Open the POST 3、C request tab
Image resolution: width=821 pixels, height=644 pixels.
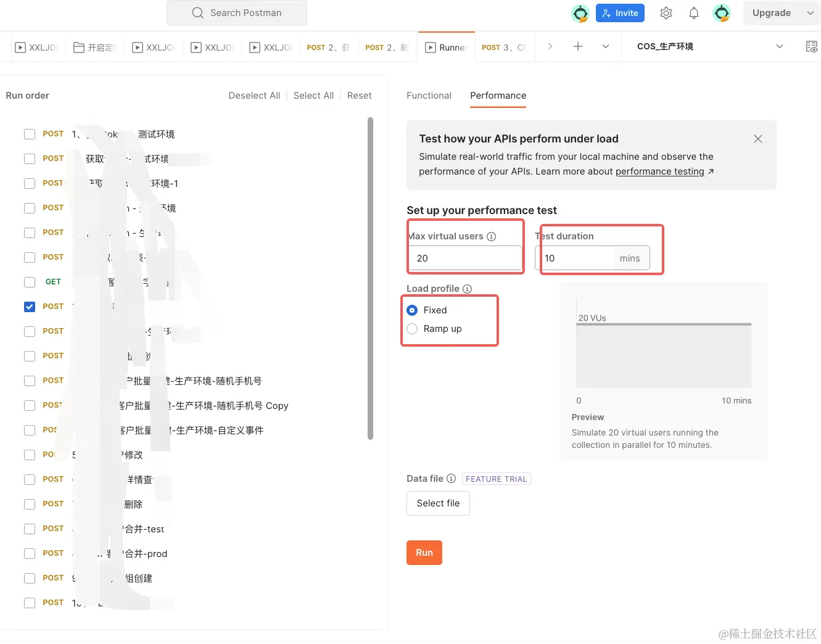(504, 47)
